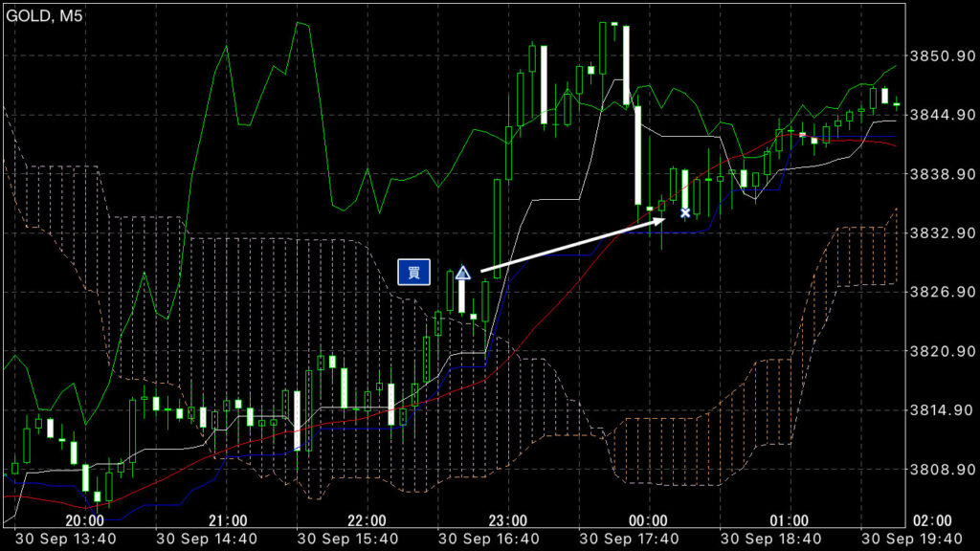Click the GOLD, M5 chart title

pyautogui.click(x=44, y=15)
